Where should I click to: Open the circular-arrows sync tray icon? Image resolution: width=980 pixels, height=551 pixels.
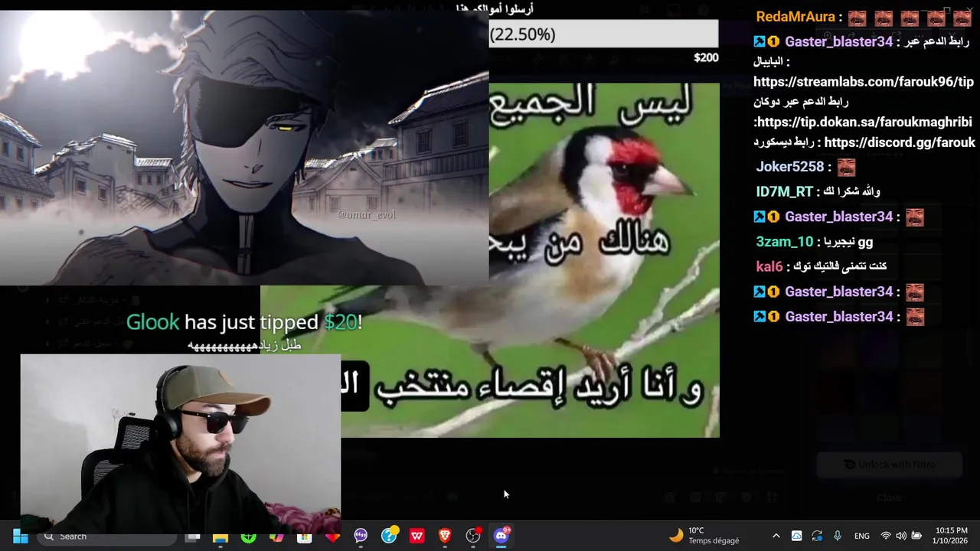click(817, 536)
